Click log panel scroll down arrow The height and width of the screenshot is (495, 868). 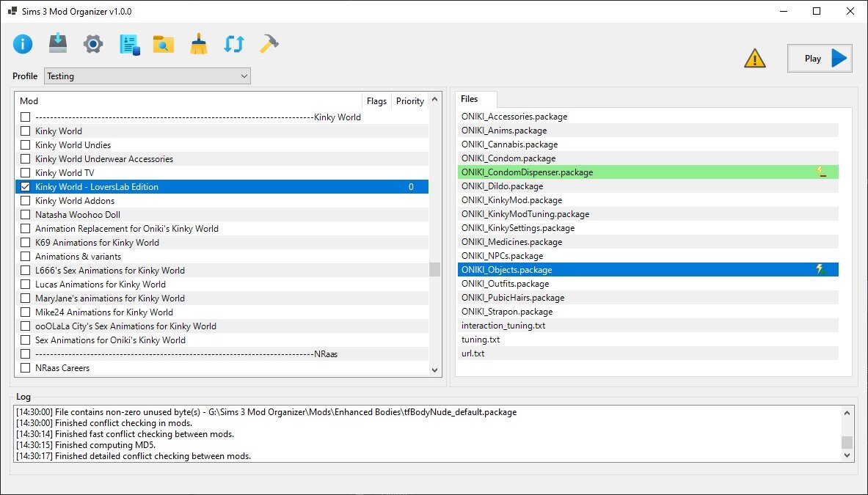[x=847, y=455]
